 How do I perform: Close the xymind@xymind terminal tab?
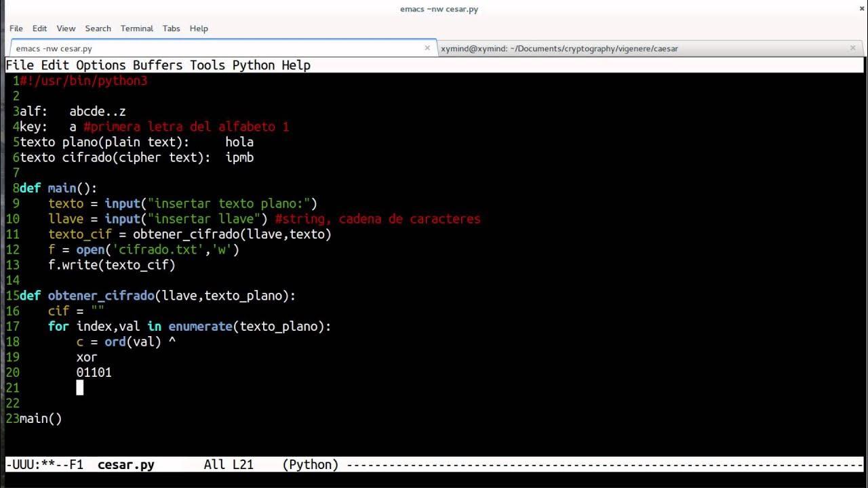(852, 48)
